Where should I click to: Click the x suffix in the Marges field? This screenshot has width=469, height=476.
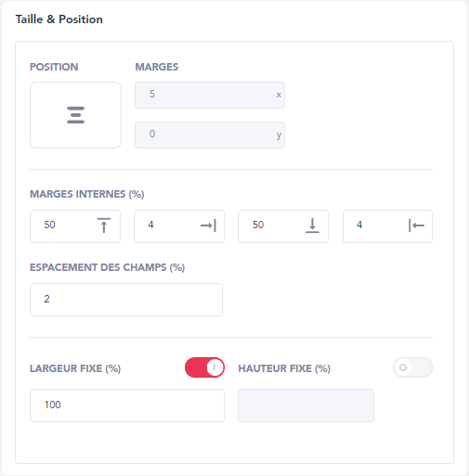[279, 95]
